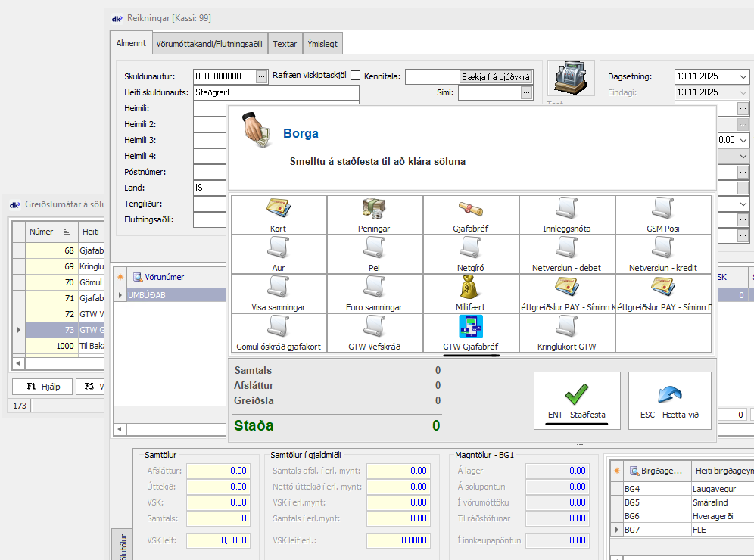The image size is (754, 560).
Task: Choose Innleggsnóta payment type
Action: (x=566, y=213)
